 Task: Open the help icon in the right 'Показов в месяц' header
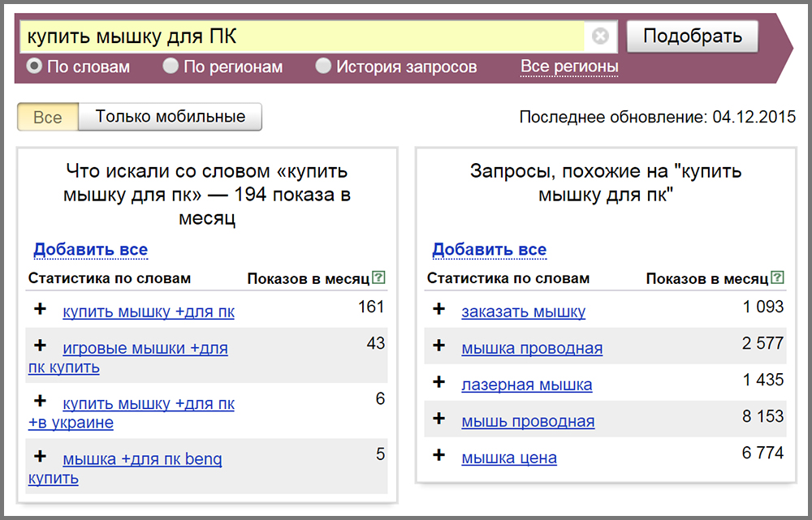778,278
